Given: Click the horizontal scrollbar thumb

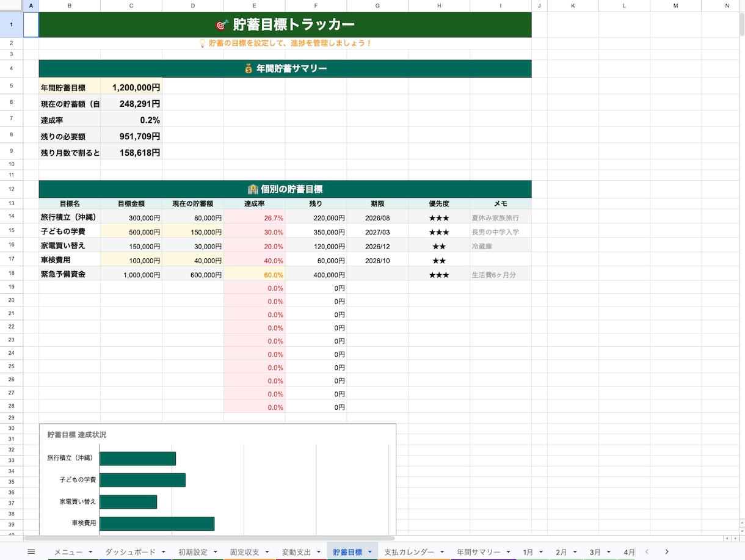Looking at the screenshot, I should (x=209, y=539).
